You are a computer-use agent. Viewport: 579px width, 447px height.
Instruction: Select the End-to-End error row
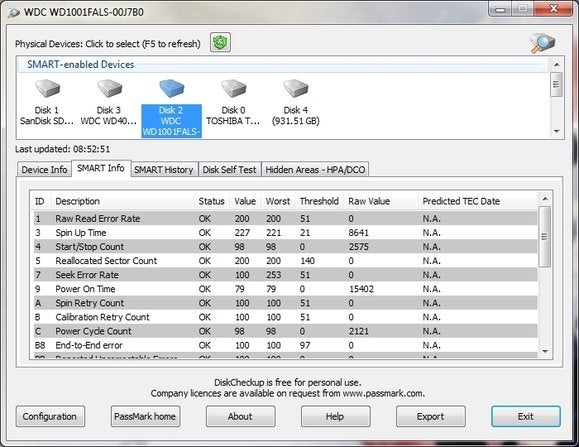point(285,345)
